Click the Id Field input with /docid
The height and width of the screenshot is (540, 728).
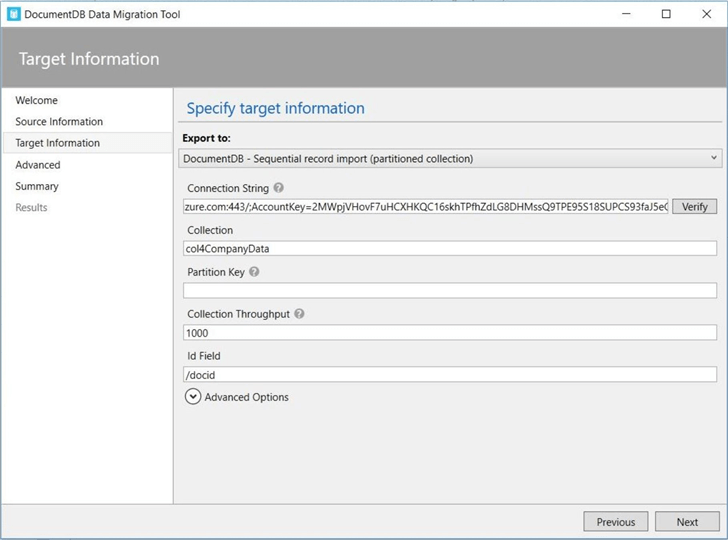[450, 375]
